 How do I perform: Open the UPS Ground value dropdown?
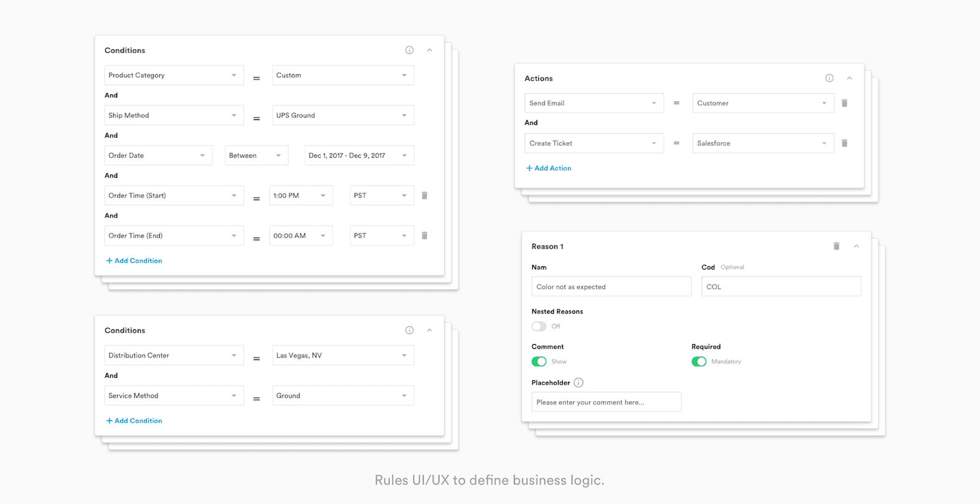[x=342, y=115]
